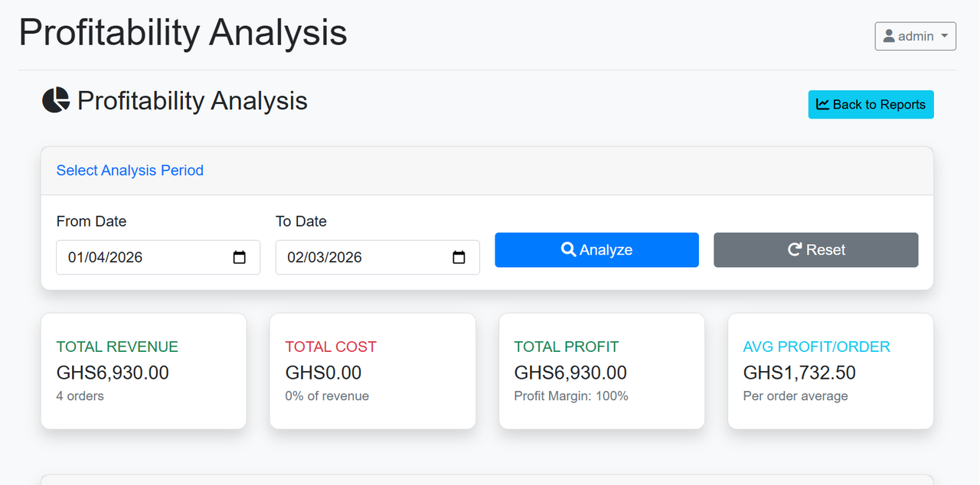Click the circular arrow icon on Reset

click(x=795, y=249)
